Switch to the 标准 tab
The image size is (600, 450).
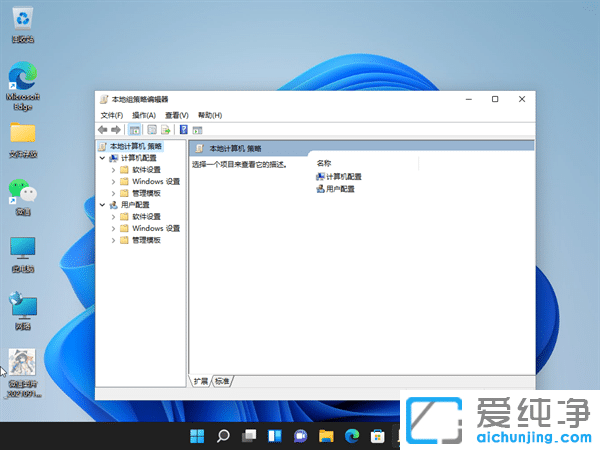[x=222, y=381]
